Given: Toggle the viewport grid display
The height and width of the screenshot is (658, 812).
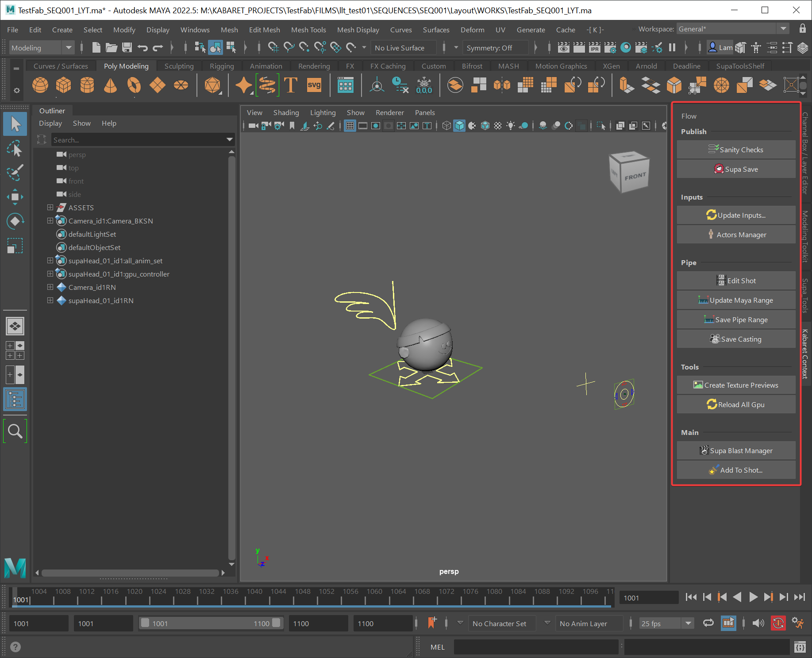Looking at the screenshot, I should coord(350,126).
